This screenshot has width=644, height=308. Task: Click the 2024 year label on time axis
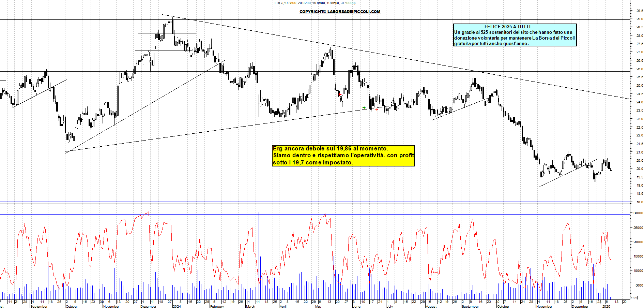(x=177, y=306)
